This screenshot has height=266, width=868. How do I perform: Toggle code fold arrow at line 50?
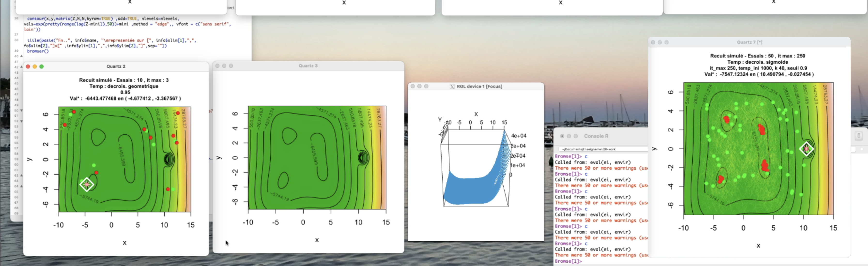point(22,110)
